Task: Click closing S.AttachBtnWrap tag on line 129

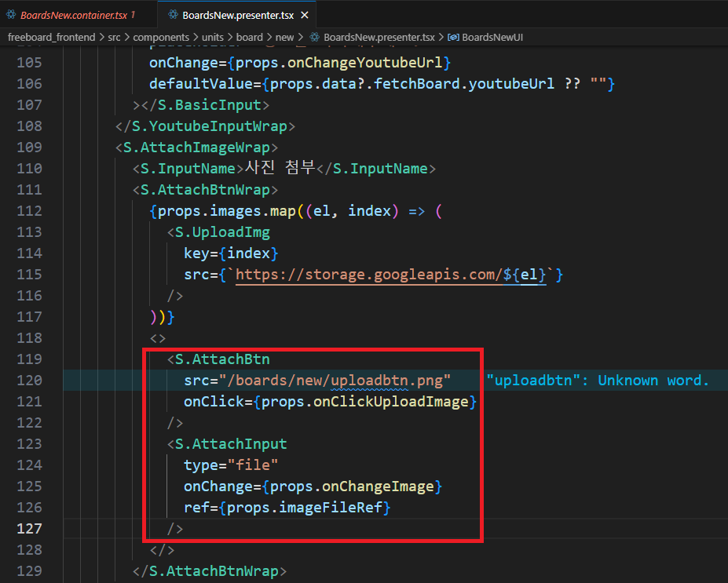Action: [x=210, y=571]
